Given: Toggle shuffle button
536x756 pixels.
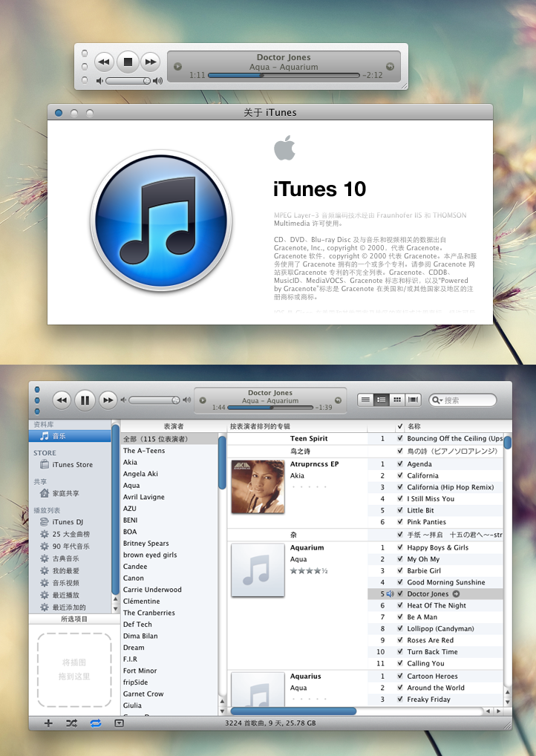Looking at the screenshot, I should pos(71,723).
